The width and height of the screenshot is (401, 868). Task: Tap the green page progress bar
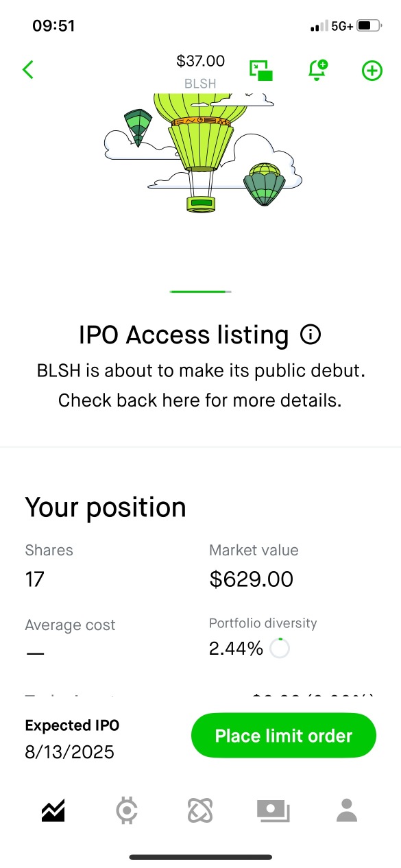200,291
